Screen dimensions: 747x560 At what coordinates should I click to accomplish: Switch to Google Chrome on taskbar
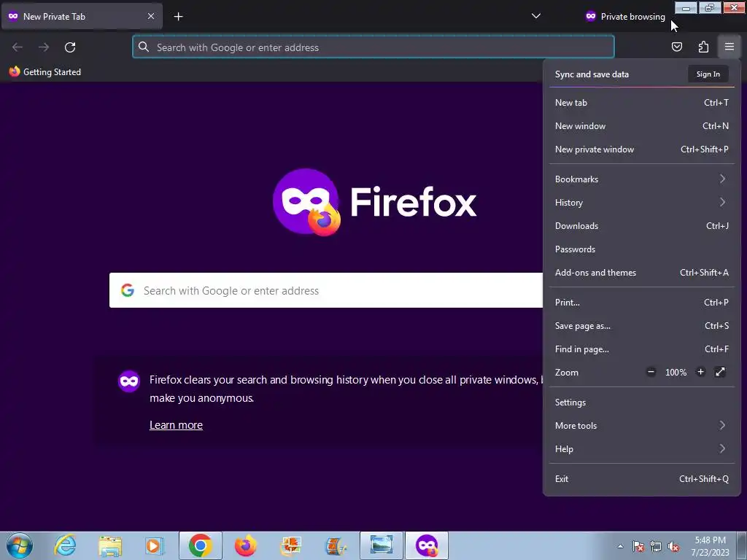pos(200,545)
